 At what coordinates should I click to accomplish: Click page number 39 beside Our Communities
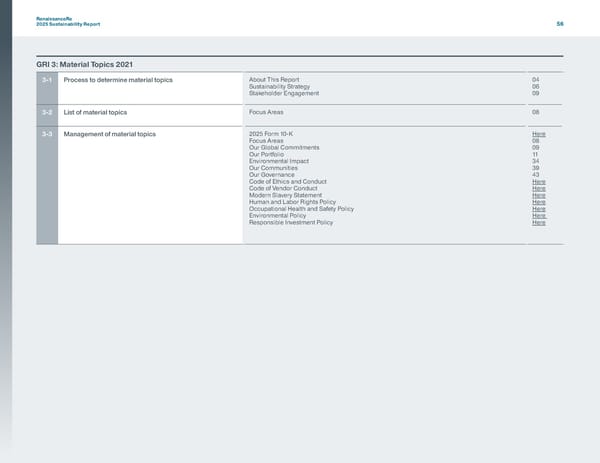535,168
